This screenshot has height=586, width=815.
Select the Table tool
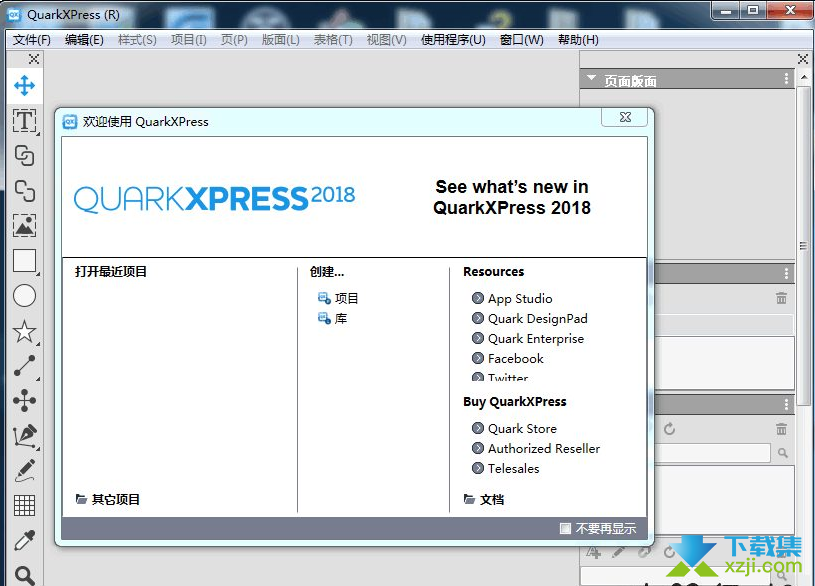[x=24, y=505]
